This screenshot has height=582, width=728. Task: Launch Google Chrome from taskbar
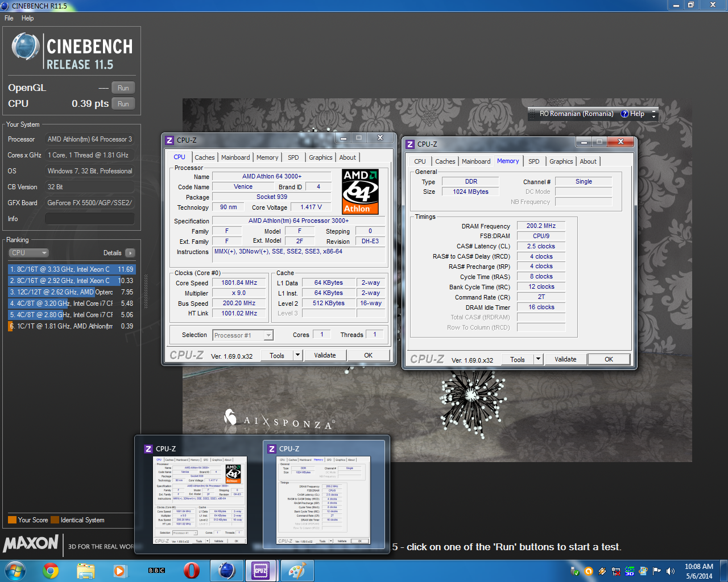click(x=51, y=571)
